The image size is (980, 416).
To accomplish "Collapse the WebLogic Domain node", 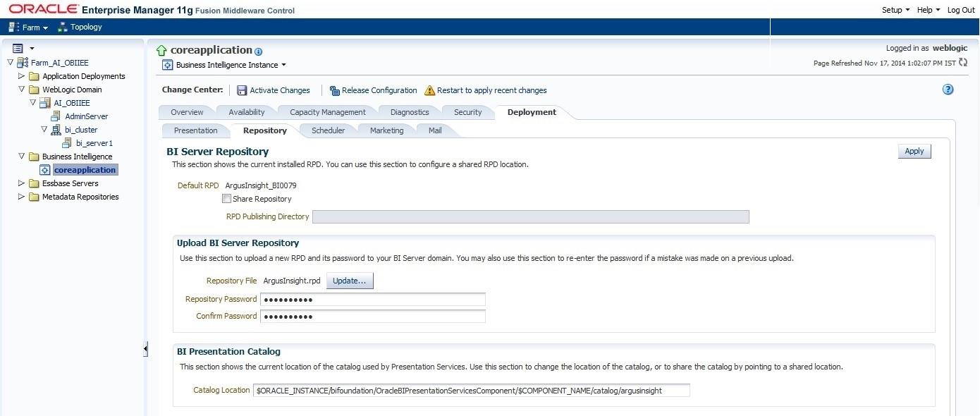I will tap(21, 90).
